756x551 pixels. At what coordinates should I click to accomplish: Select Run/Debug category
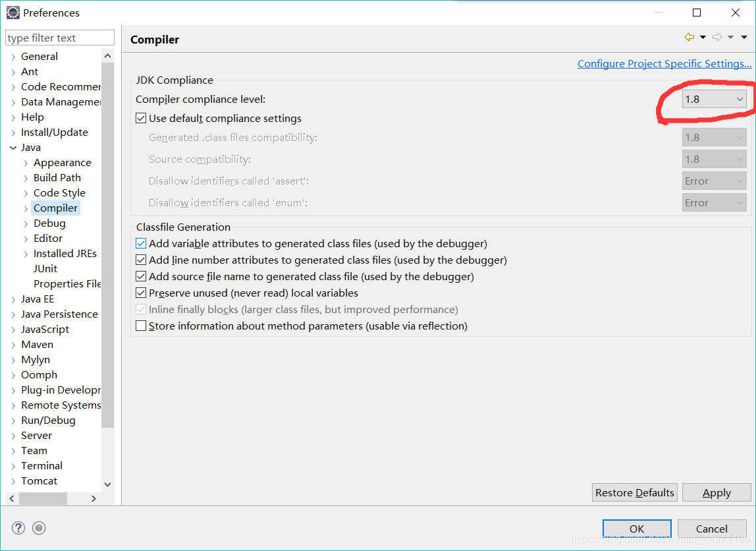pyautogui.click(x=48, y=420)
